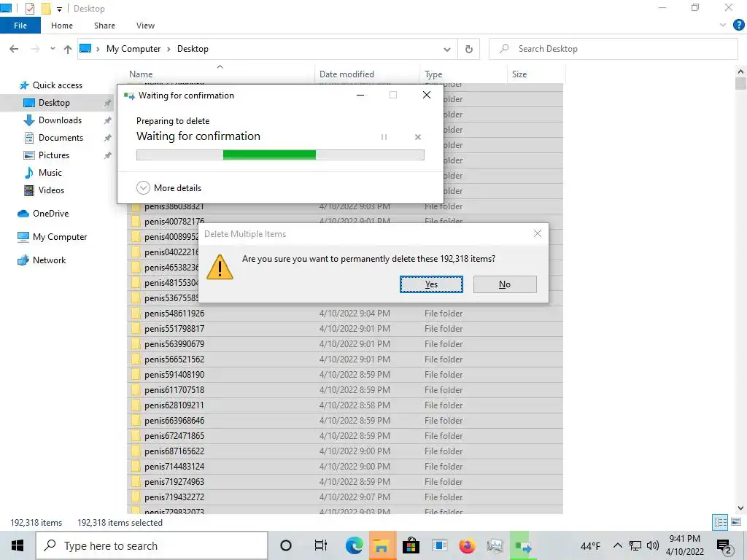Expand the address bar history dropdown
This screenshot has width=747, height=560.
click(x=447, y=49)
